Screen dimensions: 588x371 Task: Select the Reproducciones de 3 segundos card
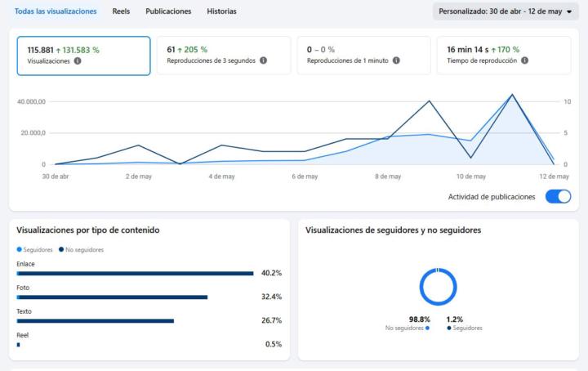(x=224, y=56)
